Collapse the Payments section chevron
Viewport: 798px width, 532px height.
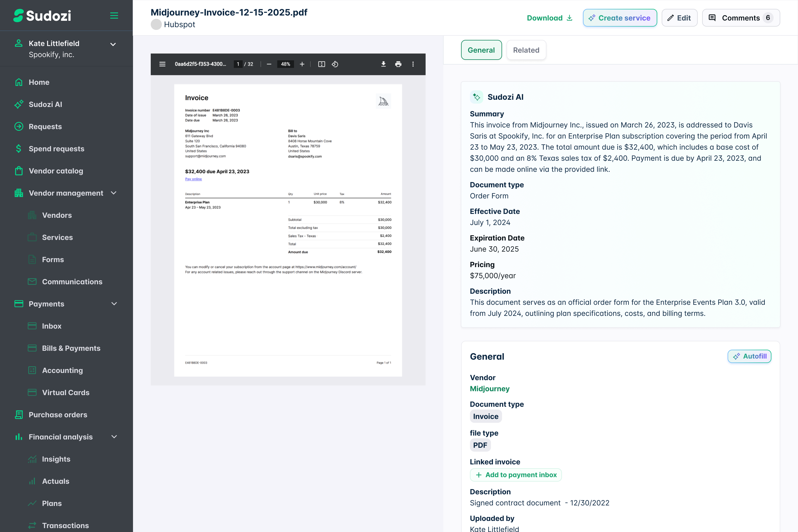[x=114, y=304]
